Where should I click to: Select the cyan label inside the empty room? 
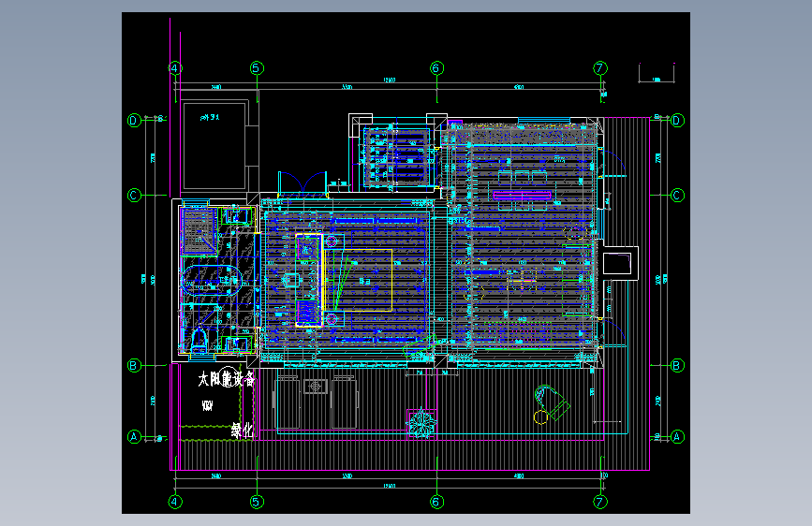coord(210,118)
